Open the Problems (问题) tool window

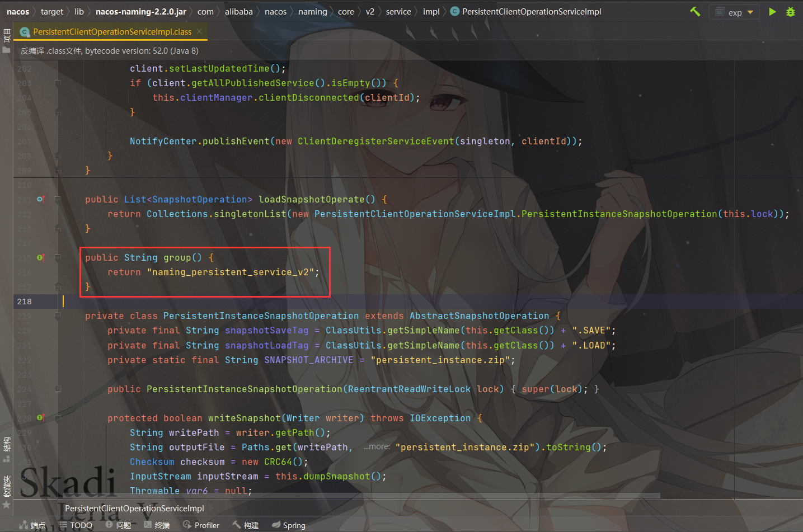pos(118,525)
